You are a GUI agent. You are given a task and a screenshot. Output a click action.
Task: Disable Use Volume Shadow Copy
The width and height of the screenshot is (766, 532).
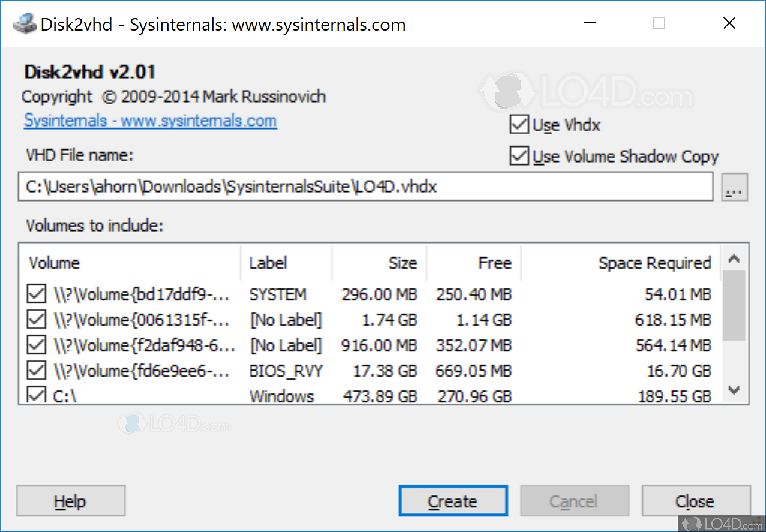coord(518,156)
